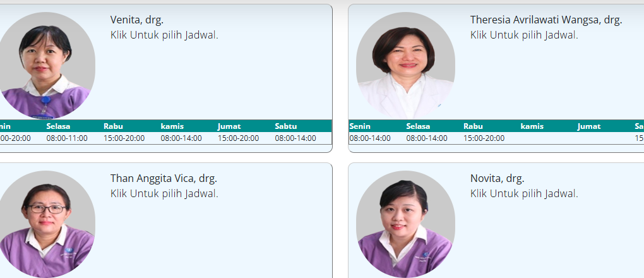
Task: Open doctor name Venita, drg.
Action: 137,20
